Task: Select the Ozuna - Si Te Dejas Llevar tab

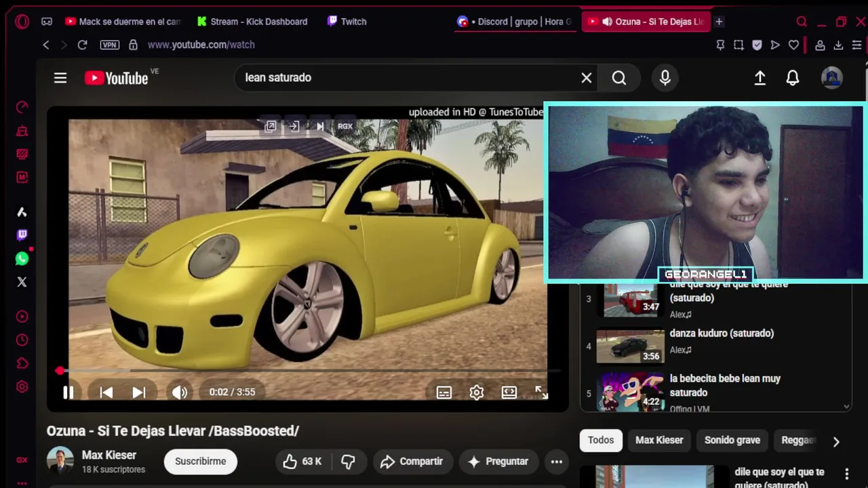Action: (646, 22)
